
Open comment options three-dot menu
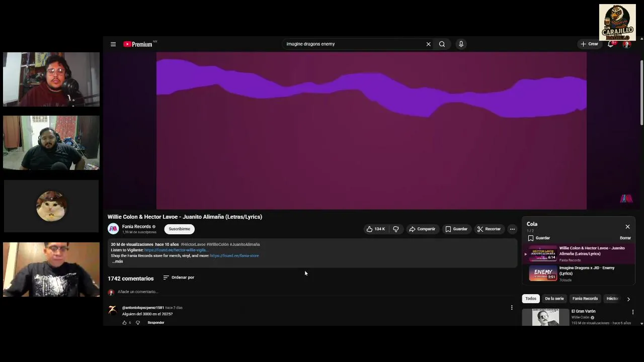(x=512, y=308)
